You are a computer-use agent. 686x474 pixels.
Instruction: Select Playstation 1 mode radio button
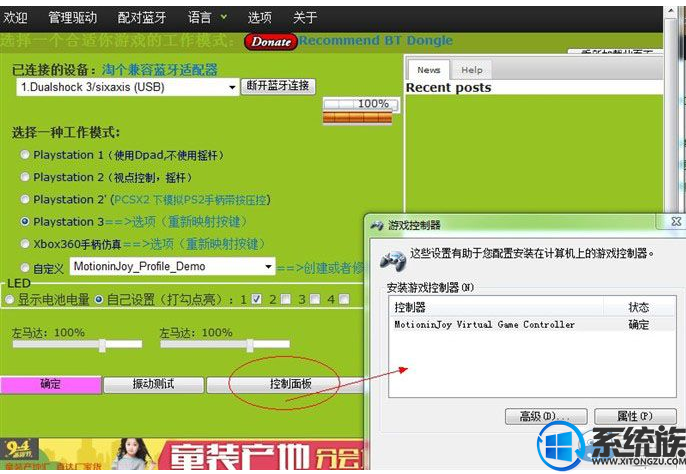coord(25,154)
